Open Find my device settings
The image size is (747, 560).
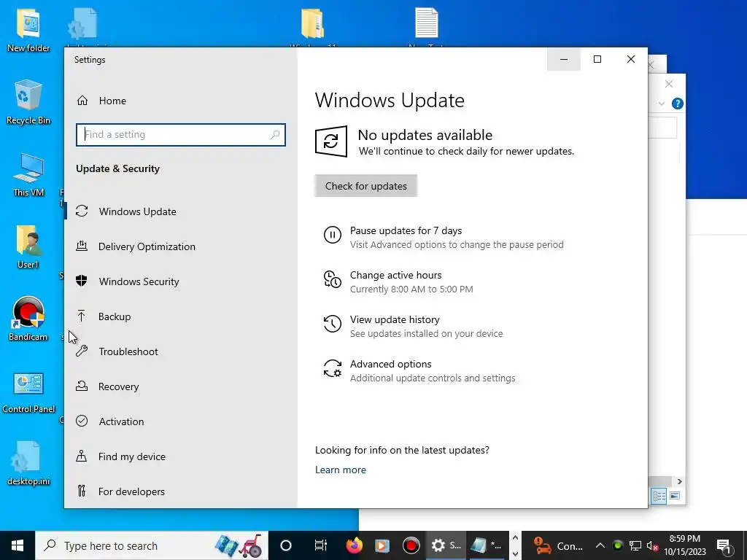tap(181, 456)
